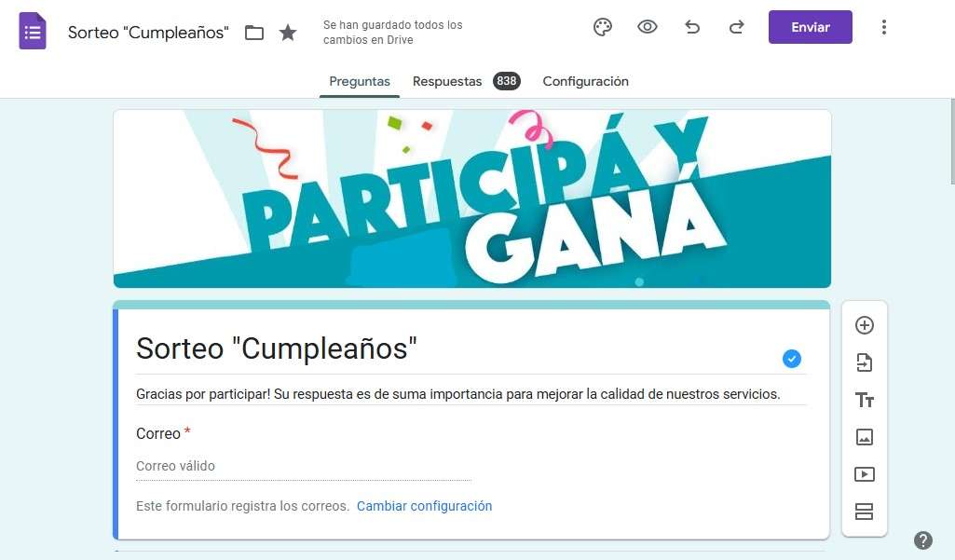Image resolution: width=955 pixels, height=560 pixels.
Task: Add a question with the plus icon
Action: coord(865,325)
